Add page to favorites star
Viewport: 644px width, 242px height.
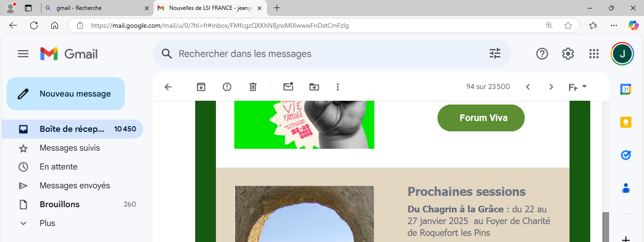tap(568, 25)
